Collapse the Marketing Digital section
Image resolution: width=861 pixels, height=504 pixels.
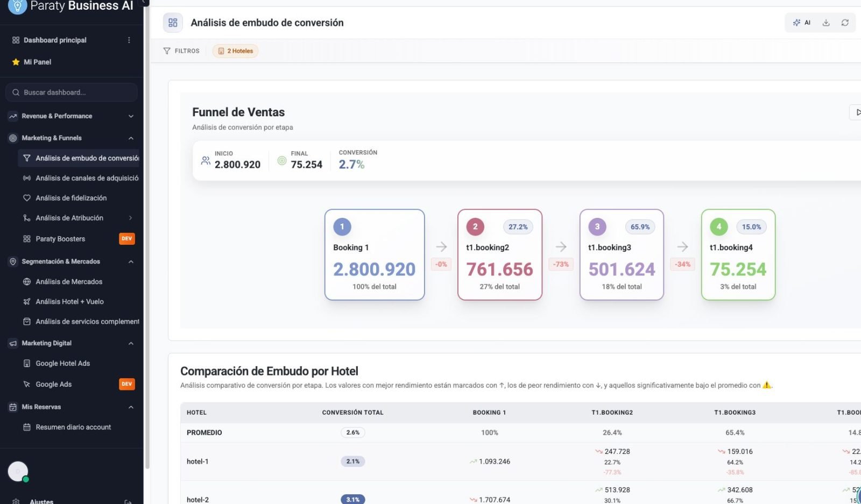pos(131,343)
